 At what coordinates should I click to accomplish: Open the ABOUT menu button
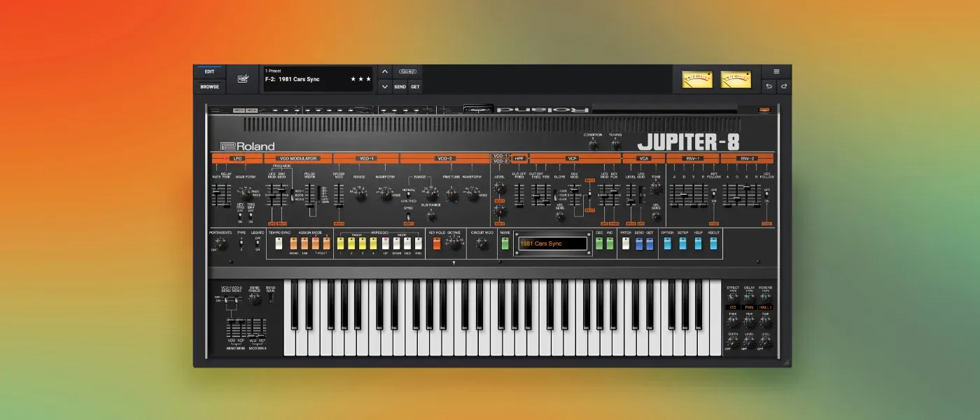point(713,243)
